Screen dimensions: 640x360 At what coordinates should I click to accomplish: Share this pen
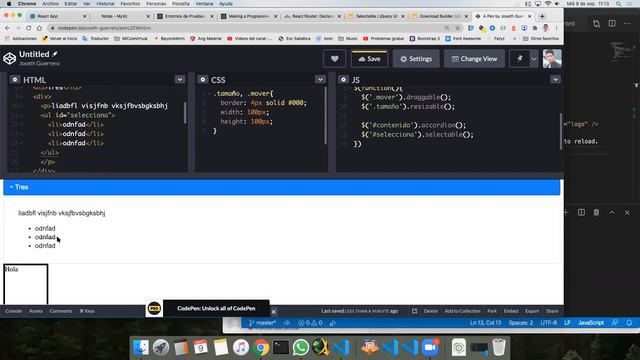[x=552, y=311]
